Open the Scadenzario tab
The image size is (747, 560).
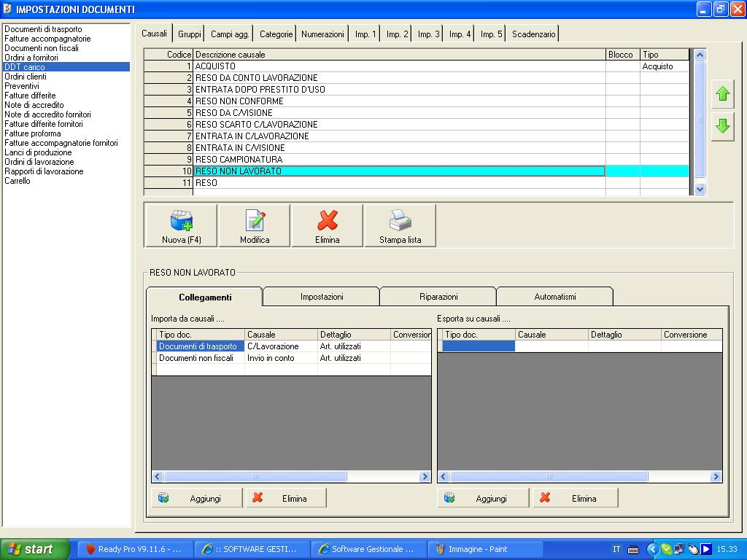[x=533, y=34]
